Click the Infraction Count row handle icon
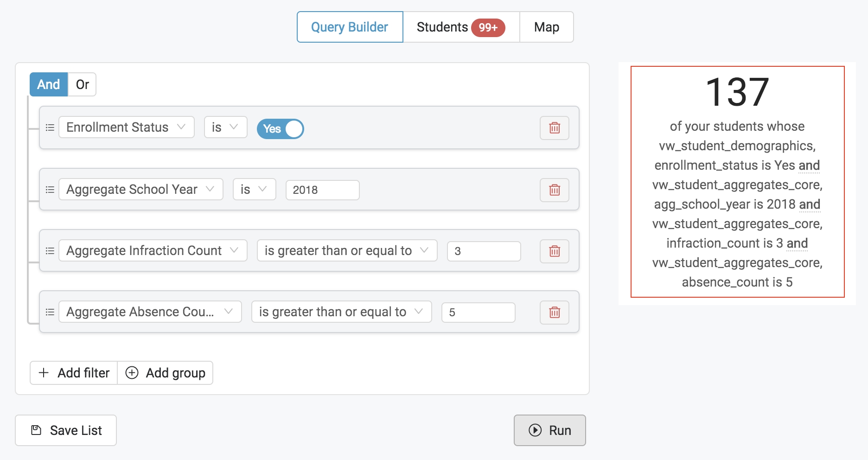 tap(50, 251)
